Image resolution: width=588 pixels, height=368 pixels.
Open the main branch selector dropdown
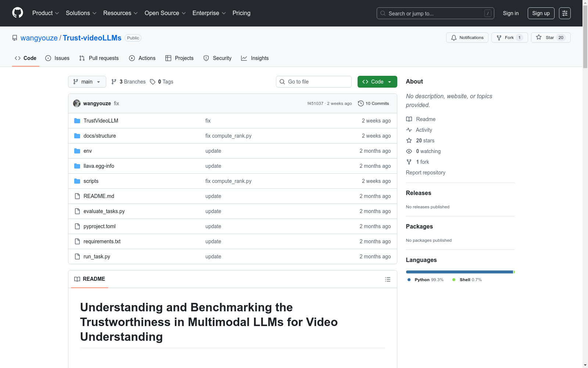click(x=87, y=82)
